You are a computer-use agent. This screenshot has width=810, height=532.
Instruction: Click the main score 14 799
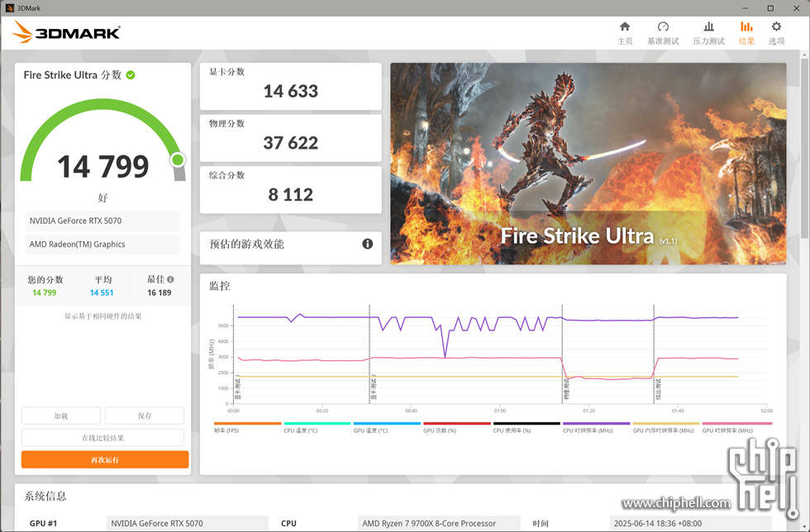tap(102, 166)
